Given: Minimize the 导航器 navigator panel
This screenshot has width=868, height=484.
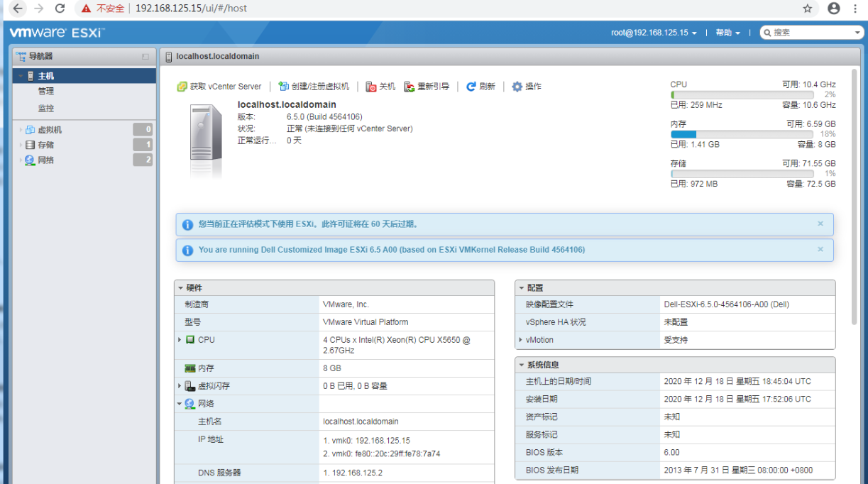Looking at the screenshot, I should 145,56.
